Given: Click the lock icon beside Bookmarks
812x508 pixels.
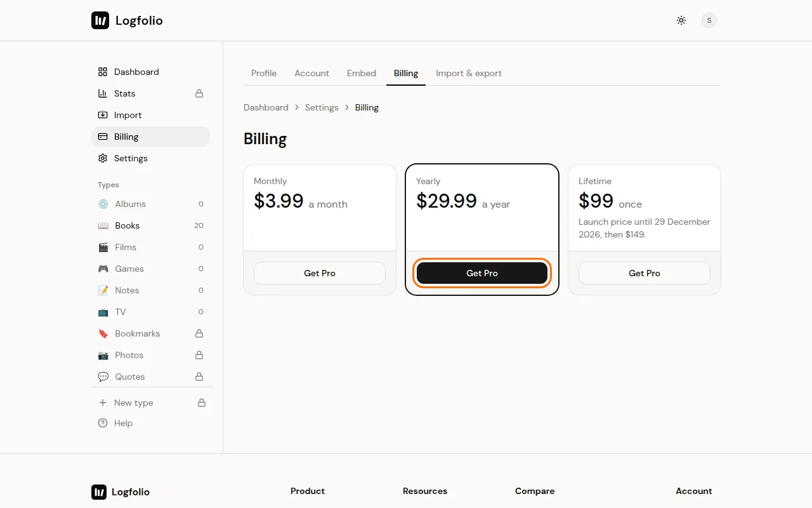Looking at the screenshot, I should pos(199,333).
